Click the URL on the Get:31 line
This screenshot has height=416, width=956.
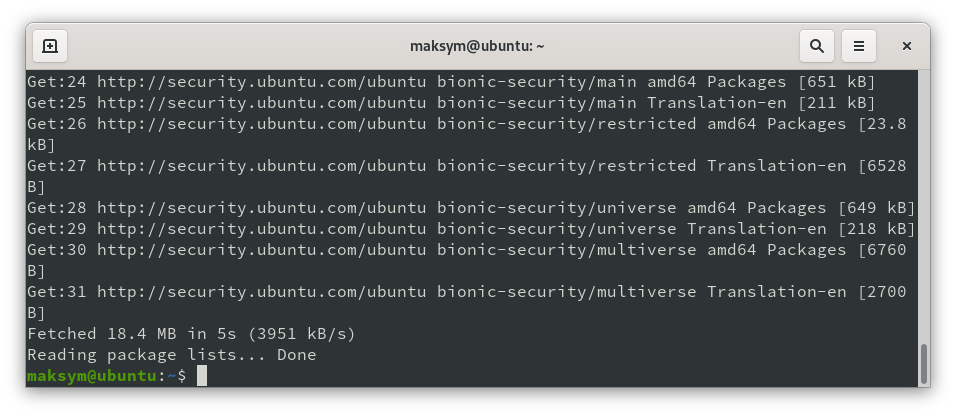[262, 292]
